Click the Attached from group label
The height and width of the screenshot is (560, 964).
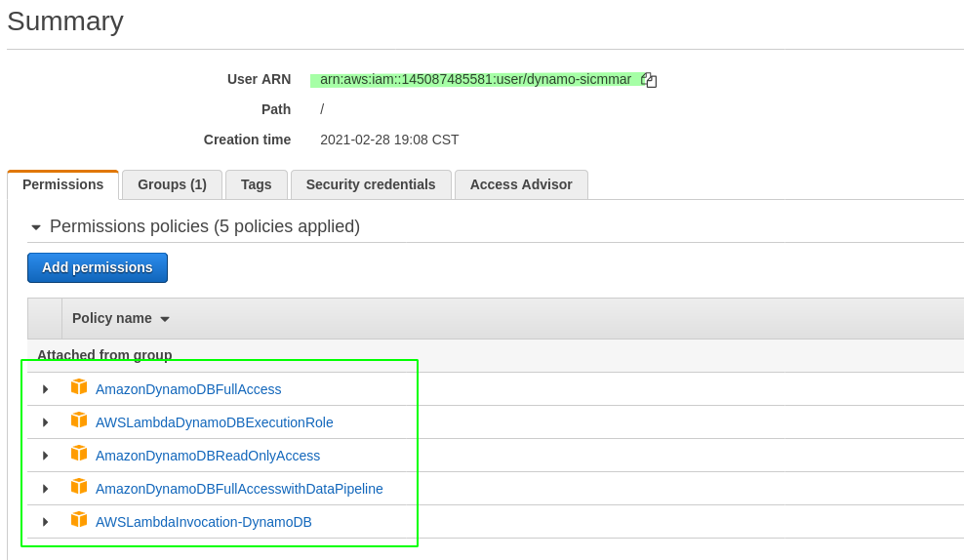(x=104, y=355)
